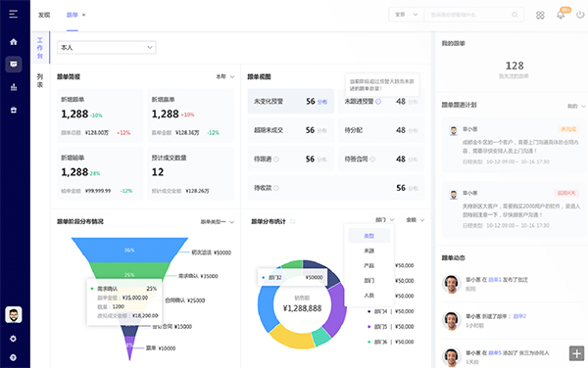
Task: Click 分布 link in 未变化预警 card
Action: tap(322, 102)
